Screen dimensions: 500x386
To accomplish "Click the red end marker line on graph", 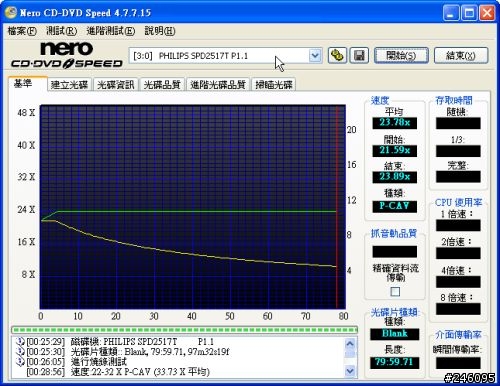I will point(337,207).
